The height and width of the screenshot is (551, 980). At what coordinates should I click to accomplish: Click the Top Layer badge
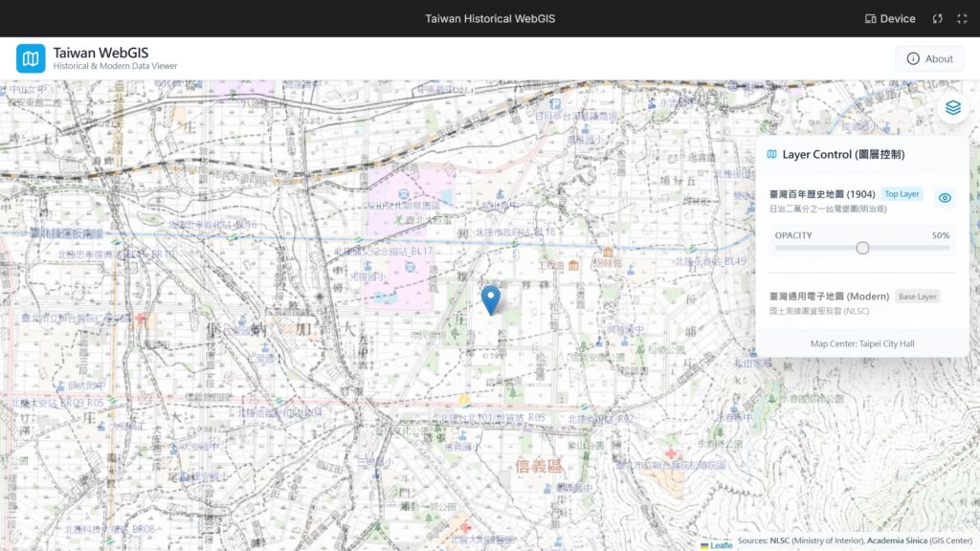(902, 194)
